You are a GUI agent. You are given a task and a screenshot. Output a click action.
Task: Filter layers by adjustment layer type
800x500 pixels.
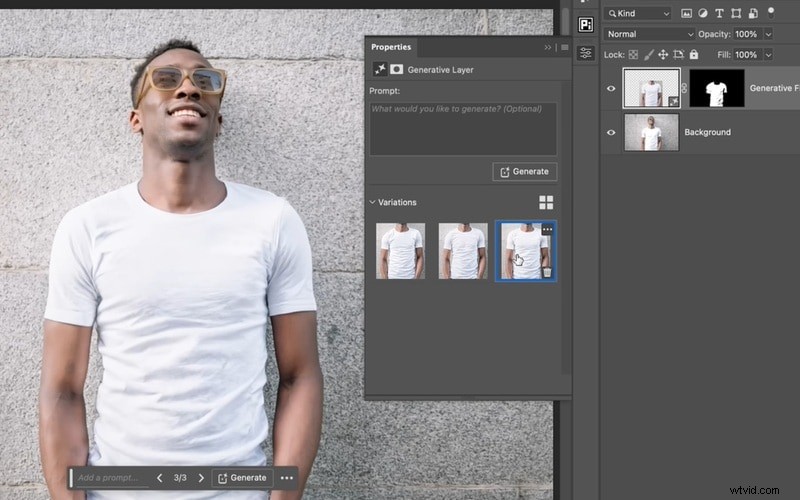point(703,14)
